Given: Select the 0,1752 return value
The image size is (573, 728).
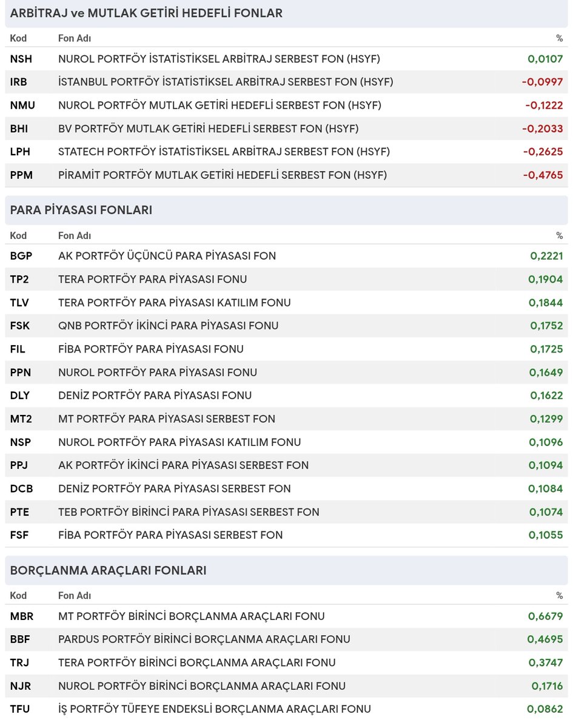Looking at the screenshot, I should tap(546, 326).
